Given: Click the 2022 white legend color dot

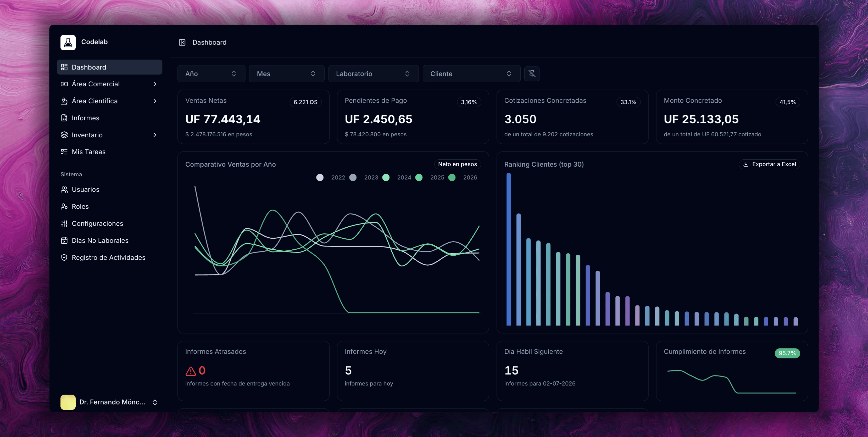Looking at the screenshot, I should (x=320, y=178).
